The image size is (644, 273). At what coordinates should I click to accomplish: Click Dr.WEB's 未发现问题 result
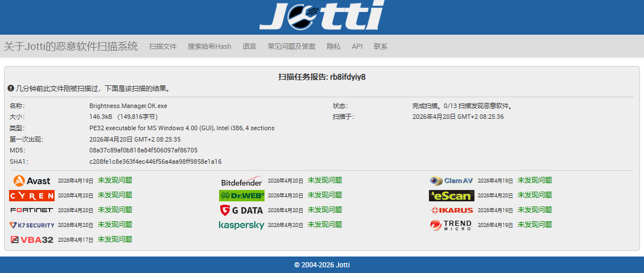[325, 195]
